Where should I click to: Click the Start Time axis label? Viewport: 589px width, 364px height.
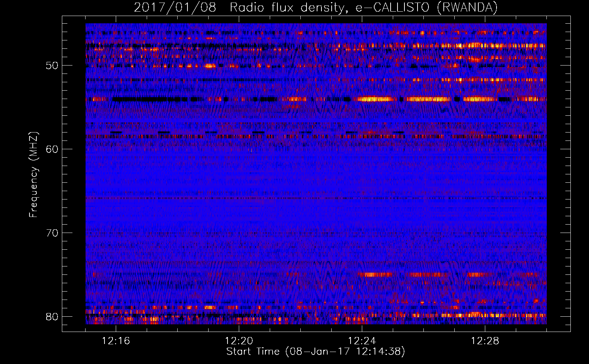tap(316, 352)
